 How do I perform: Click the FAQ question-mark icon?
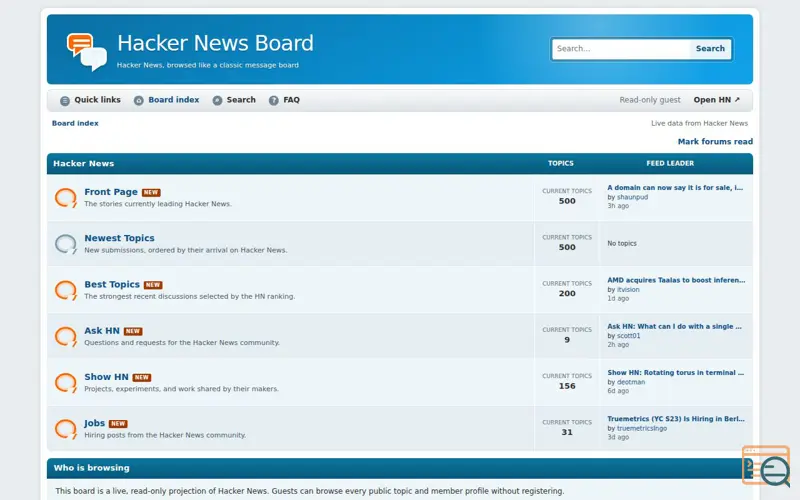point(274,101)
